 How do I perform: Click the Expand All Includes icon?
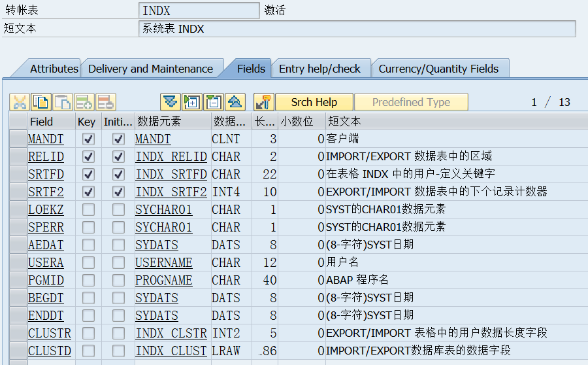pos(171,102)
